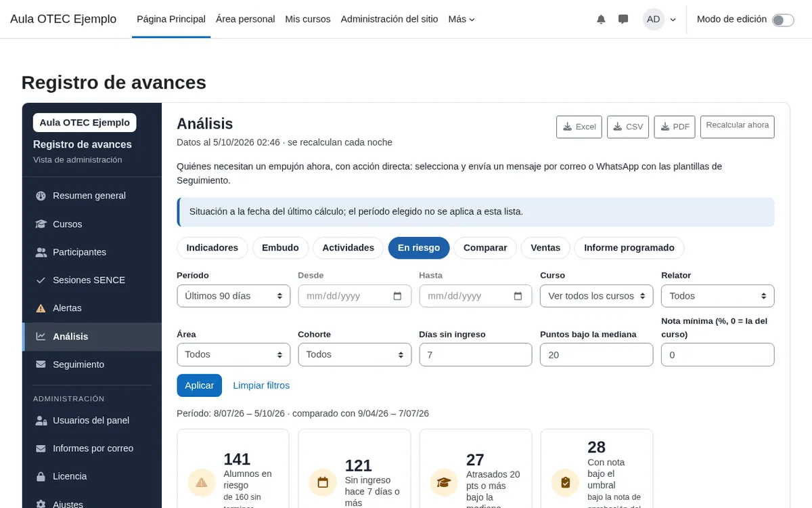
Task: Click the Sin ingreso calendar icon
Action: point(323,482)
